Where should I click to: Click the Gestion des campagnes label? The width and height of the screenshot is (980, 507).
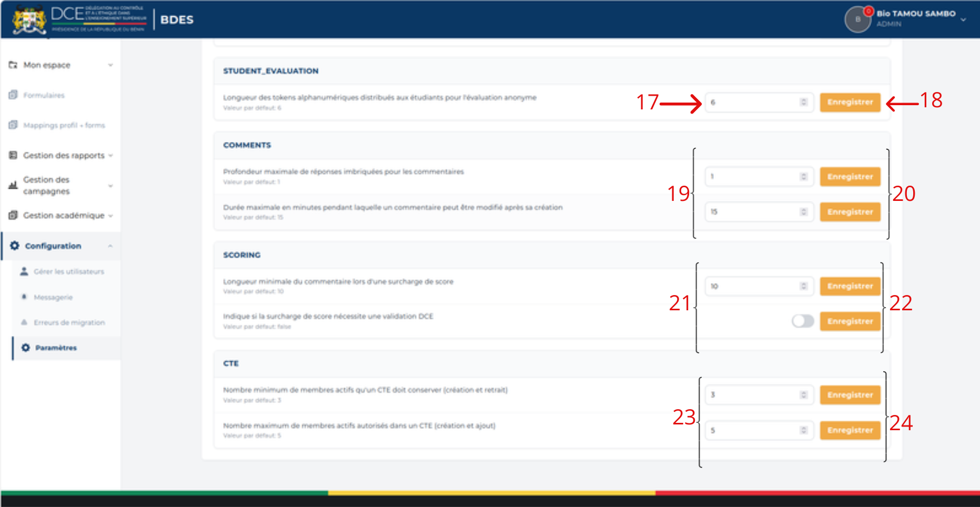[46, 186]
